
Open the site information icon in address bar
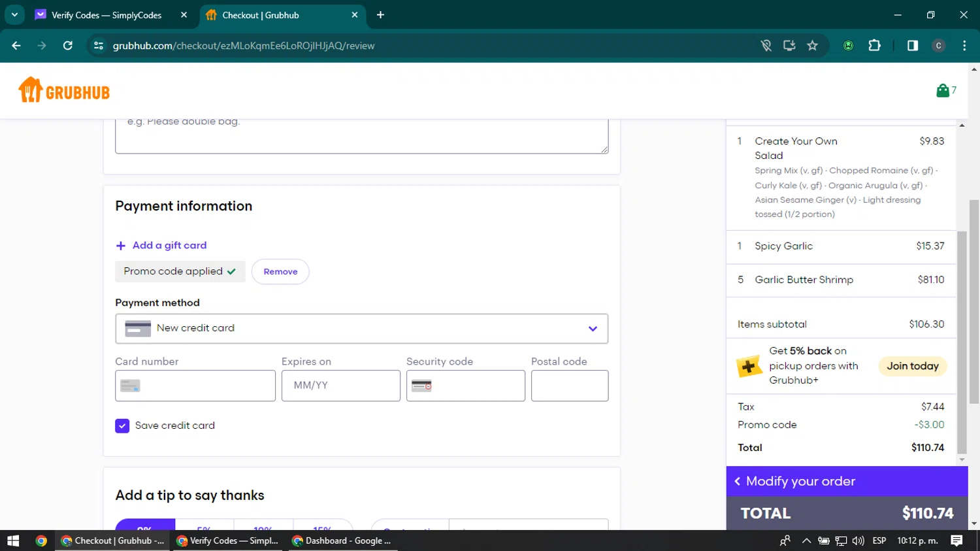(x=99, y=46)
